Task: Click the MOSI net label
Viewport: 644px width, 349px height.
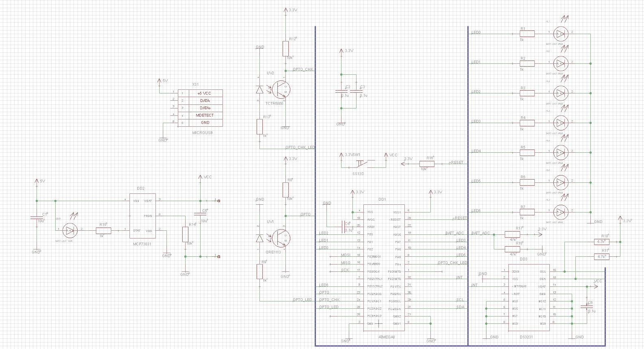Action: coord(345,256)
